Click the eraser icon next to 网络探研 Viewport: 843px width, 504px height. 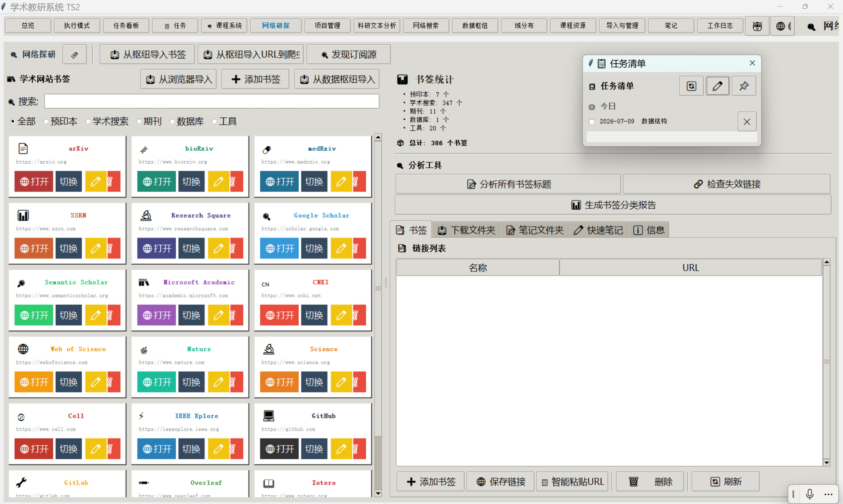click(x=75, y=55)
